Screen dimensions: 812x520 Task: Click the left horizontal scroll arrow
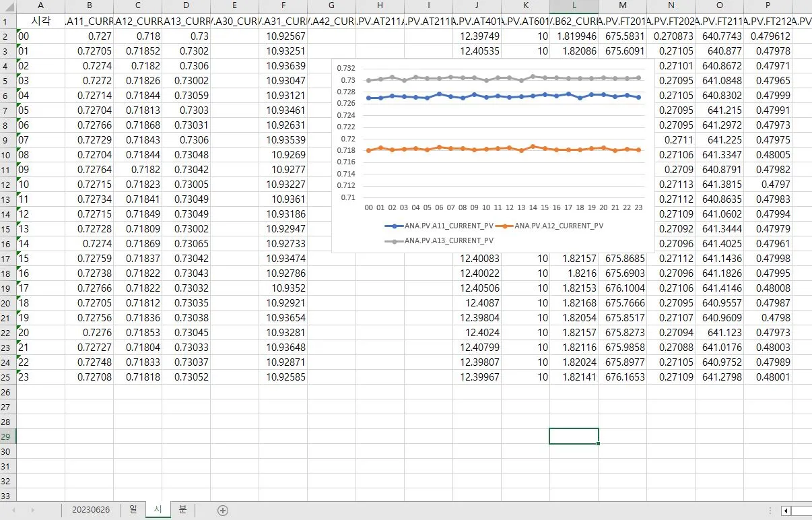785,510
